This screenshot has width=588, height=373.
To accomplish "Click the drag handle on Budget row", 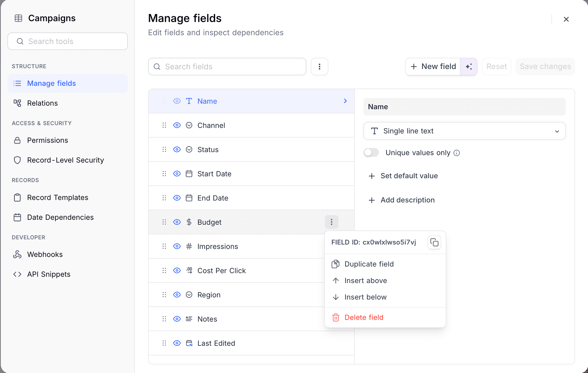I will point(164,222).
